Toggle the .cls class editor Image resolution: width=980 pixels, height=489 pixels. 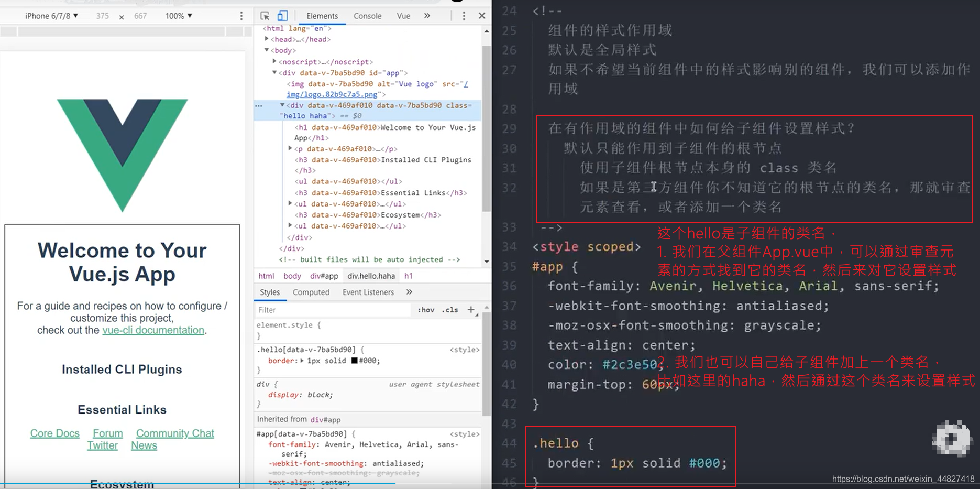click(449, 310)
